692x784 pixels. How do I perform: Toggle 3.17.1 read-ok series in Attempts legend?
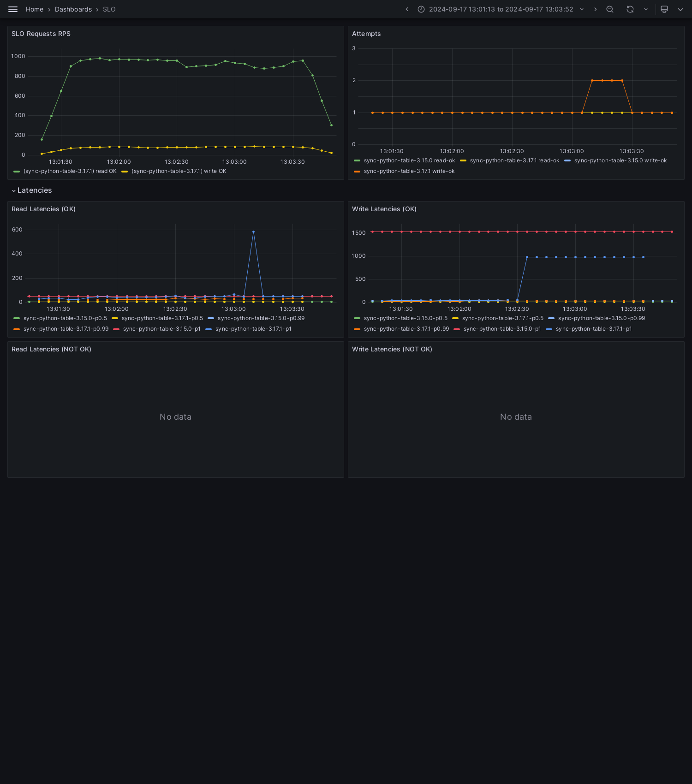[x=514, y=160]
